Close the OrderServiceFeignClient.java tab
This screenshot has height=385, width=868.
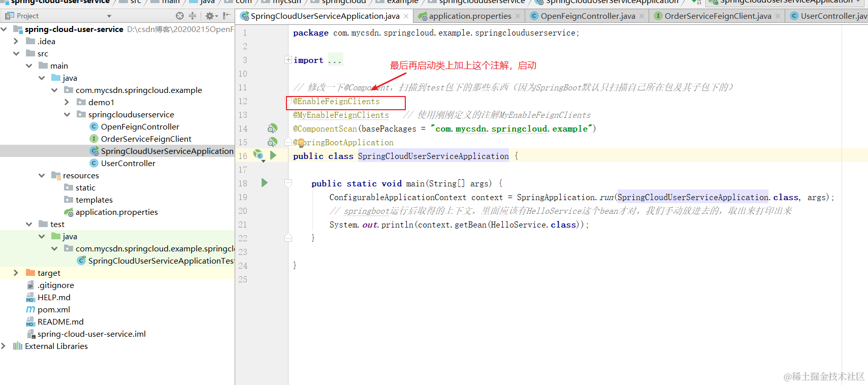778,16
